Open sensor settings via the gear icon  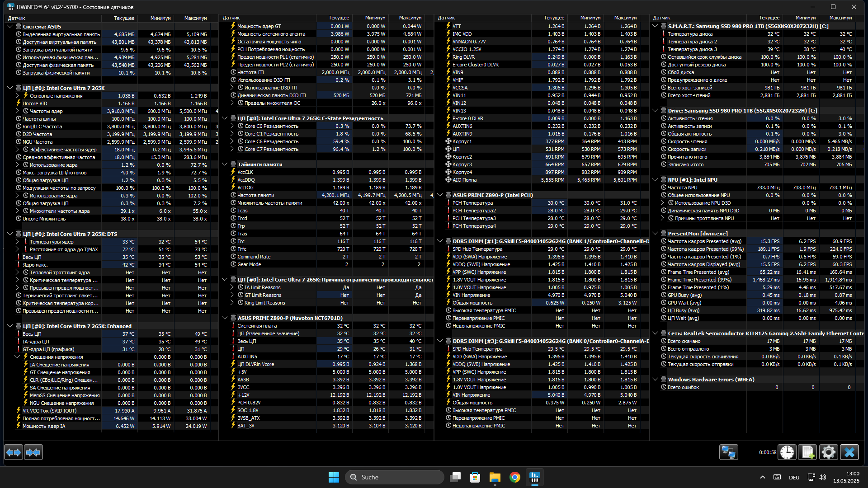pyautogui.click(x=828, y=452)
